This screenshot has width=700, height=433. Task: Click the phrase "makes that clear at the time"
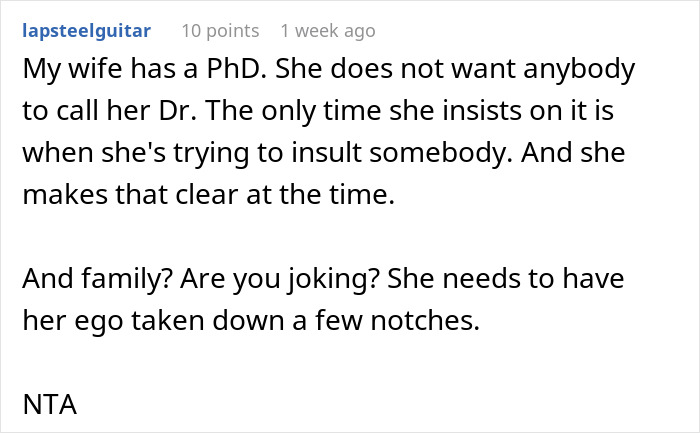(208, 195)
